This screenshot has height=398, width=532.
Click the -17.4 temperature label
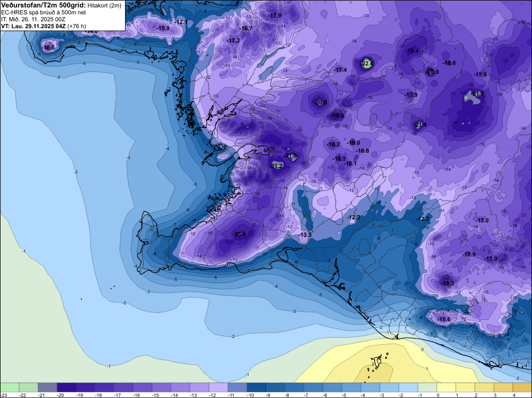pos(340,70)
